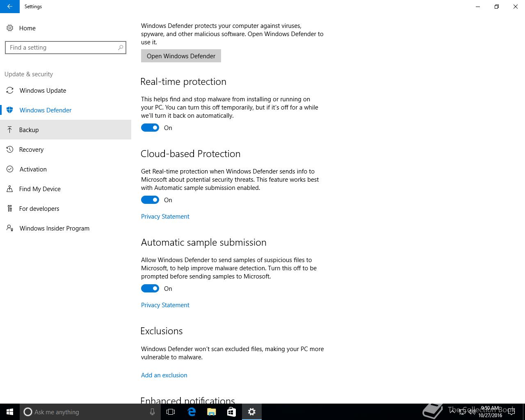Click the Add an exclusion link
Screen dimensions: 525x420
click(x=164, y=375)
